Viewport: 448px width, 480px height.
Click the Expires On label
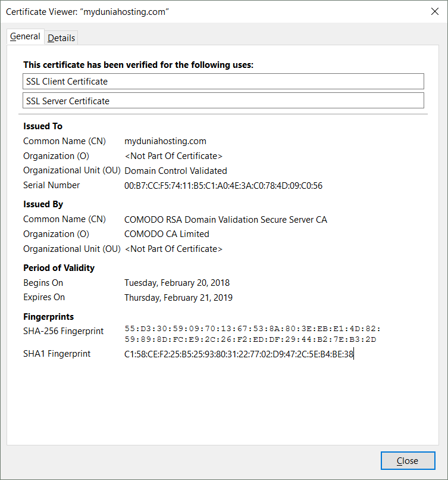[44, 297]
